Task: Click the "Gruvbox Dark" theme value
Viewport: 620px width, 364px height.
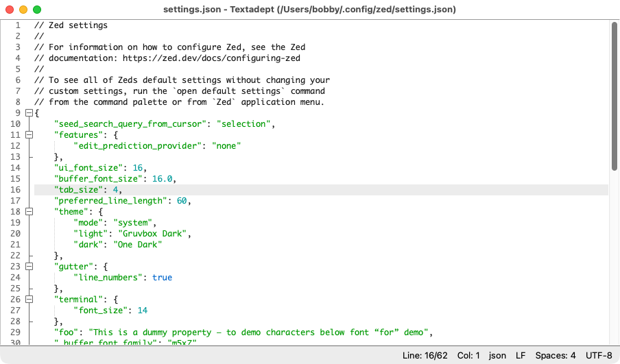Action: [152, 234]
